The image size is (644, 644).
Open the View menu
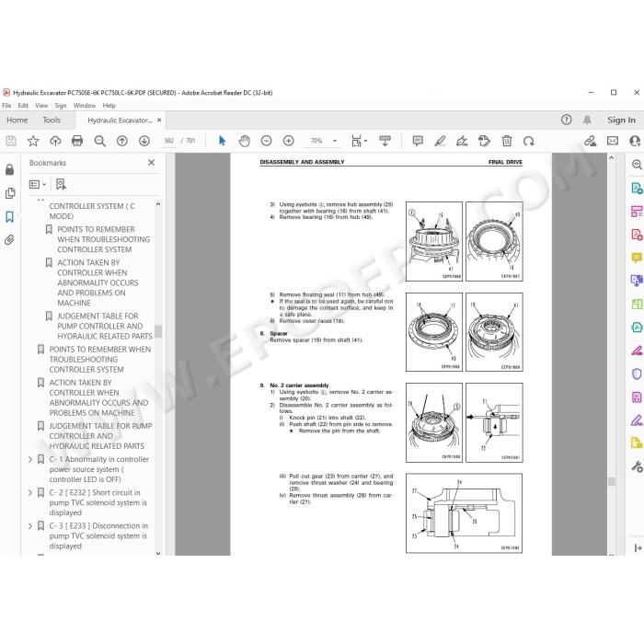[x=41, y=106]
